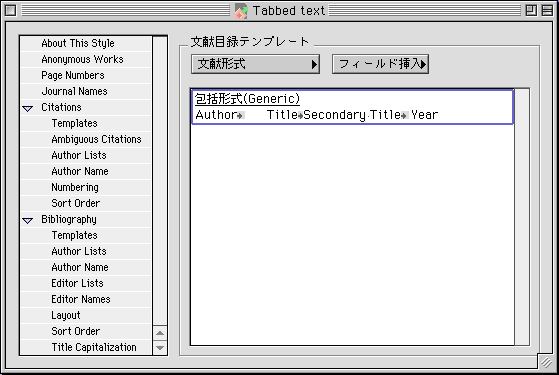559x375 pixels.
Task: Click the zoom box in title bar
Action: tap(531, 10)
